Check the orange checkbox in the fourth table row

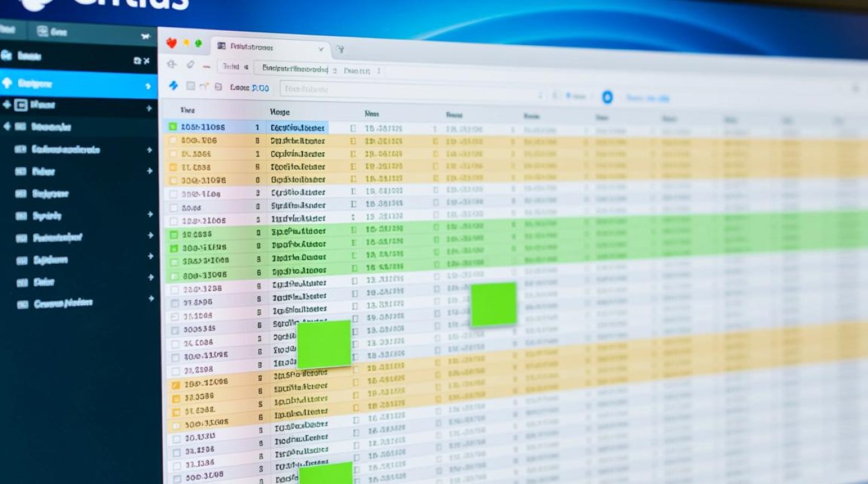point(172,167)
